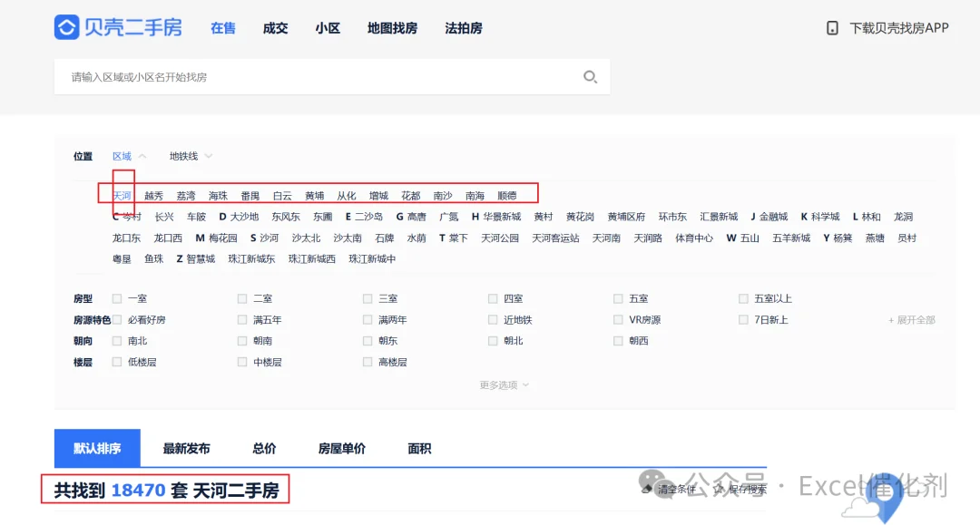Choose the 智慧城 area link
This screenshot has height=525, width=980.
click(x=201, y=258)
